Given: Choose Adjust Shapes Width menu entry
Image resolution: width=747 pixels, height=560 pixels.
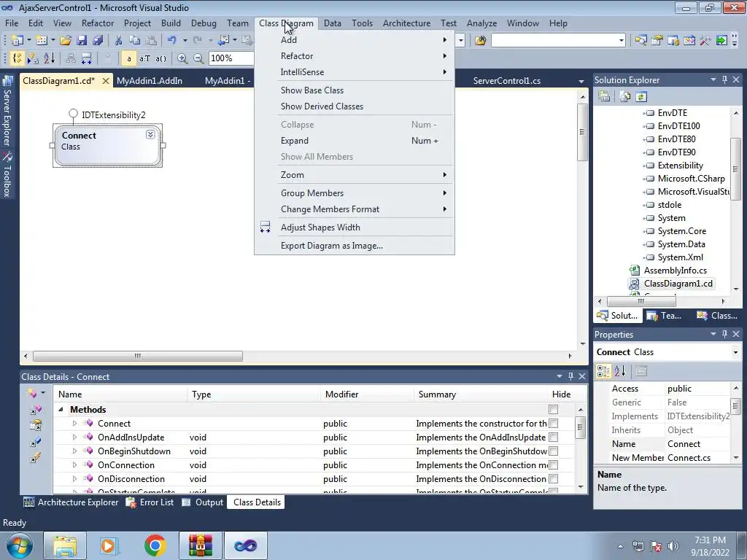Looking at the screenshot, I should [355, 227].
